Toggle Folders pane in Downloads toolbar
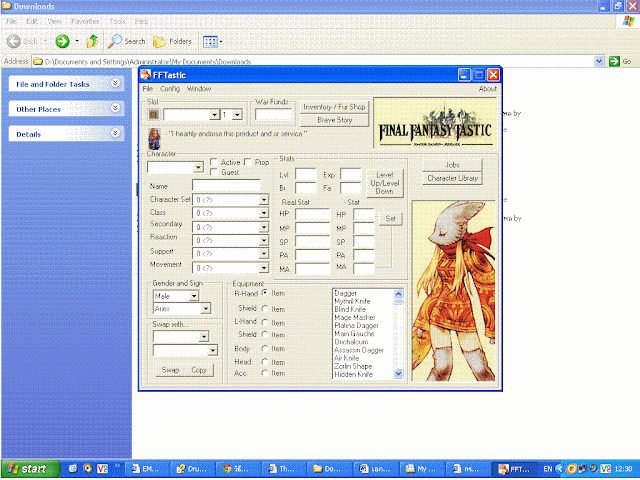The image size is (640, 480). click(x=172, y=41)
